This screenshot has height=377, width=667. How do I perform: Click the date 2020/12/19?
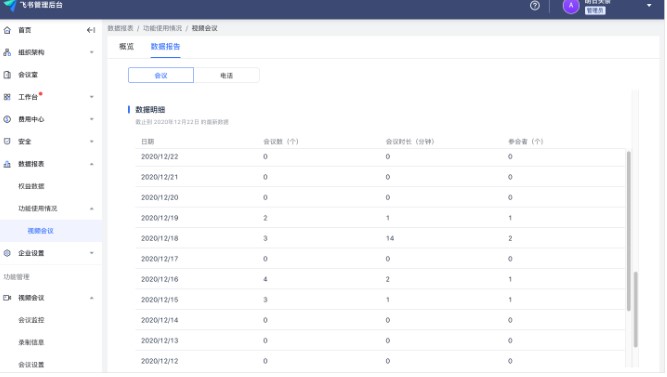coord(160,218)
